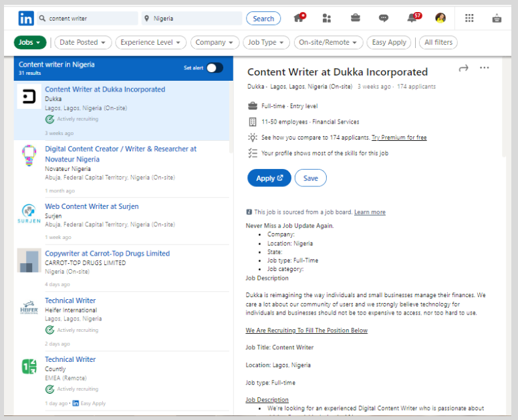
Task: Open the My Network icon
Action: (326, 18)
